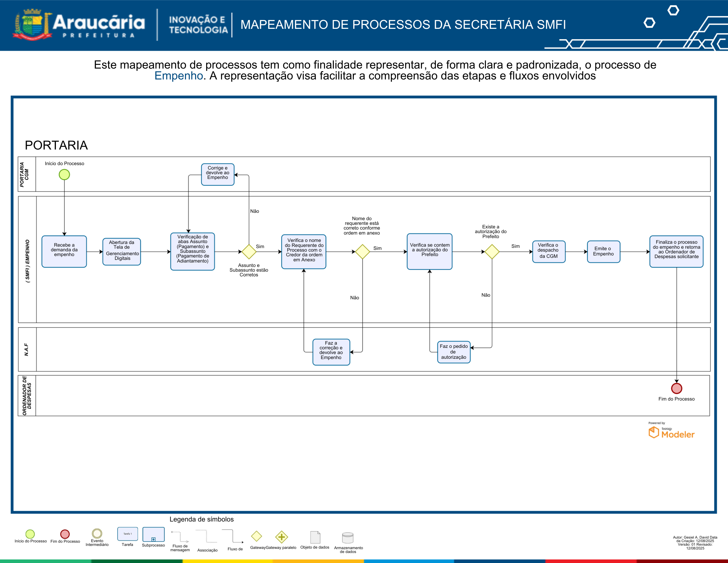The height and width of the screenshot is (563, 728).
Task: Click the Araucária Prefeitura coat of arms logo
Action: tap(32, 25)
